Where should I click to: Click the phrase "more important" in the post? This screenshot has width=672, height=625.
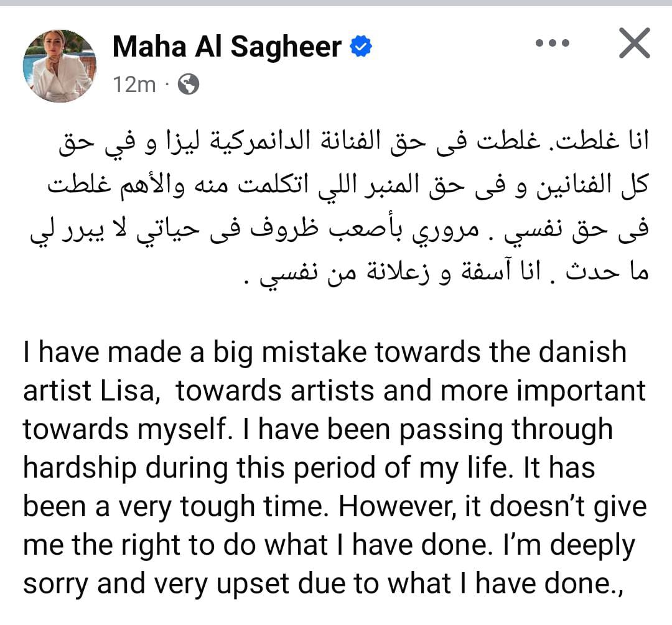tap(543, 392)
